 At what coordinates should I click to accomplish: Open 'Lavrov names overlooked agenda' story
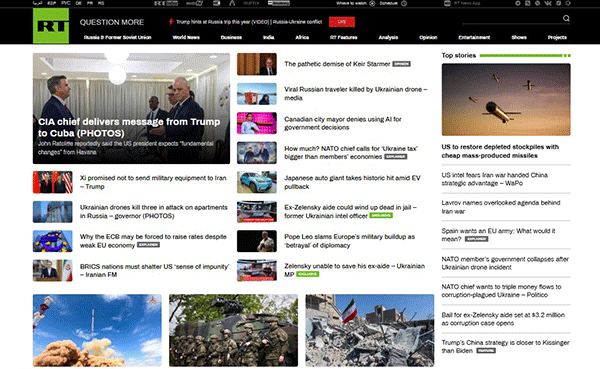[x=501, y=207]
